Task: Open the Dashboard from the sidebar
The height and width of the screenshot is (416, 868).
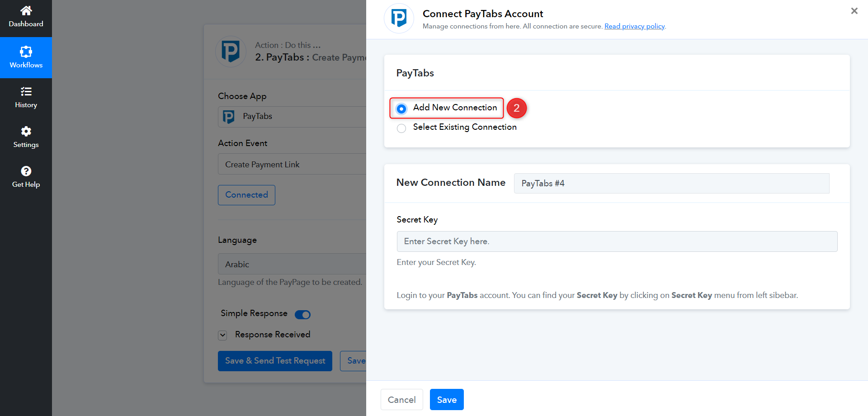Action: coord(26,17)
